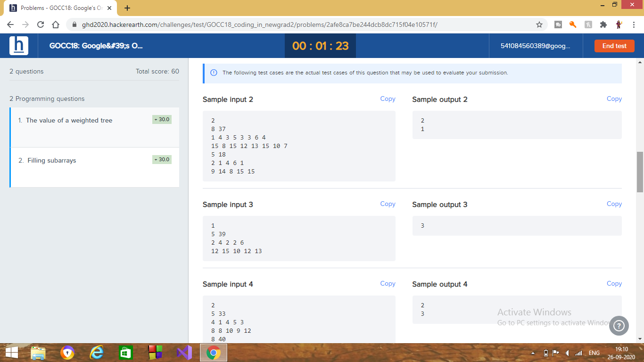Image resolution: width=644 pixels, height=362 pixels.
Task: Copy Sample input 4
Action: (388, 284)
